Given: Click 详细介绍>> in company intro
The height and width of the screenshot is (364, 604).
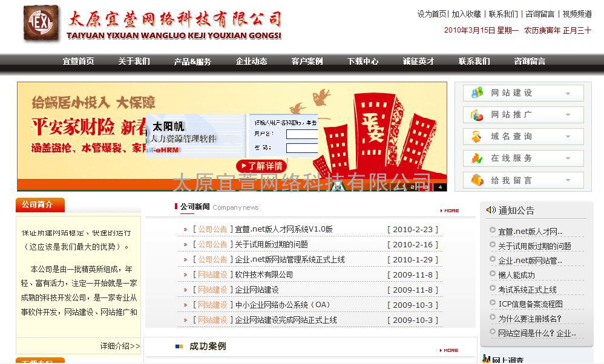Looking at the screenshot, I should (x=120, y=346).
